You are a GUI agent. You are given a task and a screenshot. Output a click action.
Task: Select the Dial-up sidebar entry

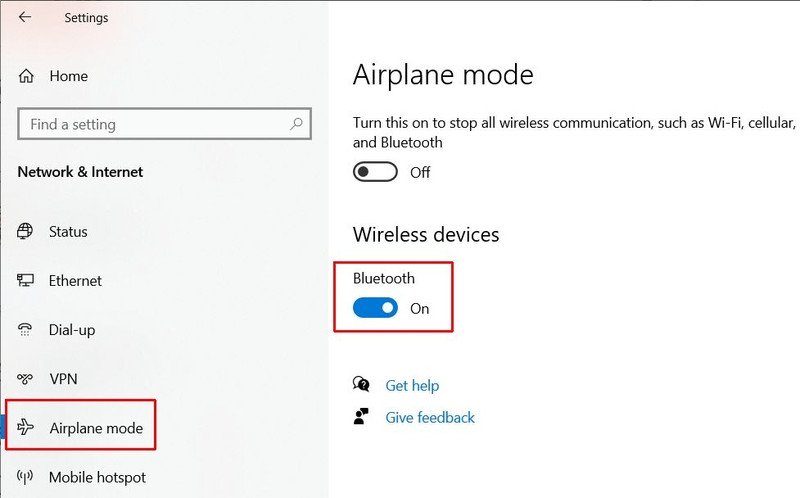[72, 330]
